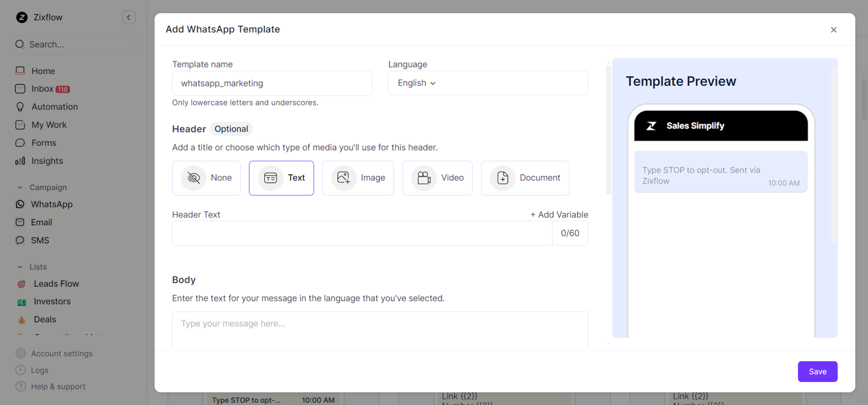This screenshot has width=868, height=405.
Task: Choose the Video header media type
Action: [437, 178]
